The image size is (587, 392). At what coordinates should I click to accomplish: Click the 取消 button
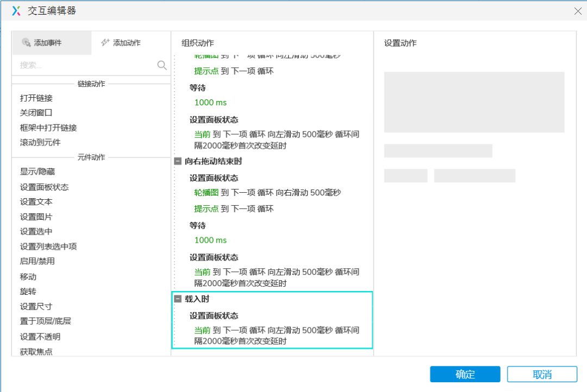(x=542, y=374)
